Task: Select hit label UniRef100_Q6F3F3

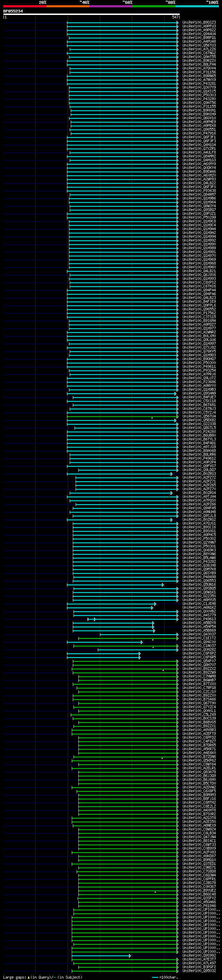Action: [199, 141]
